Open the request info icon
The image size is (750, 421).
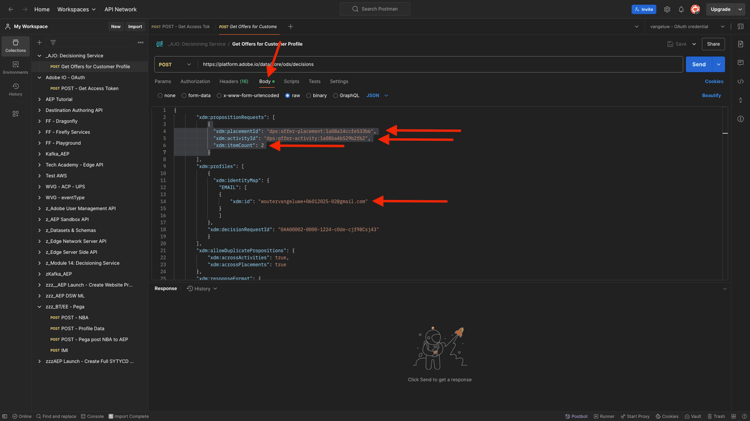[740, 119]
